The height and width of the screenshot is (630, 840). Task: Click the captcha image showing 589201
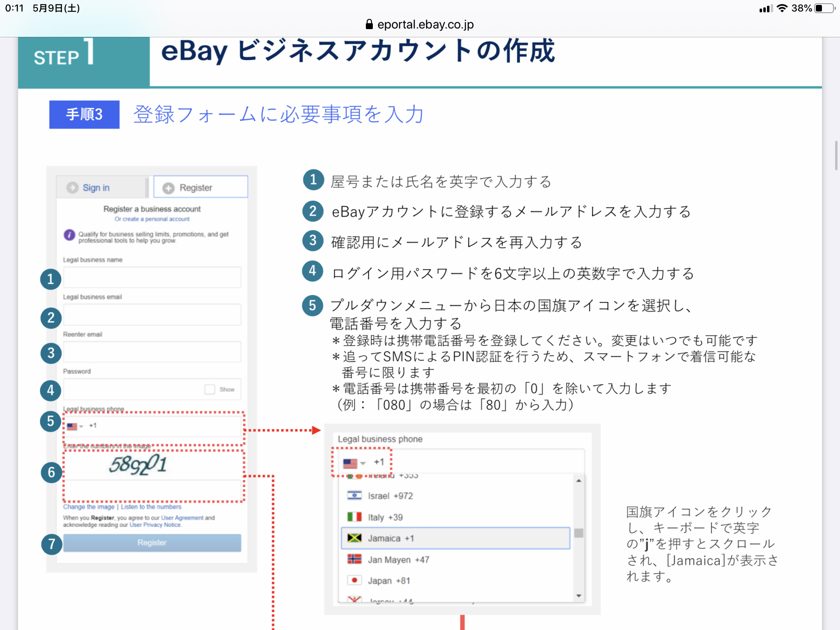pos(138,464)
